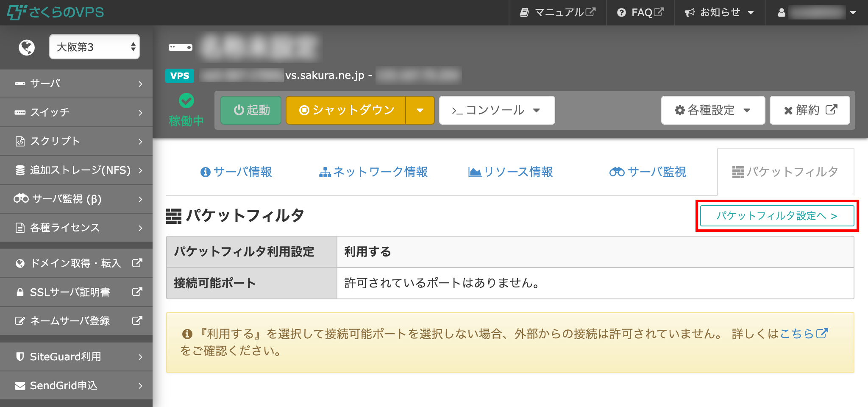The width and height of the screenshot is (868, 407).
Task: Open the こちら details link
Action: tap(796, 334)
